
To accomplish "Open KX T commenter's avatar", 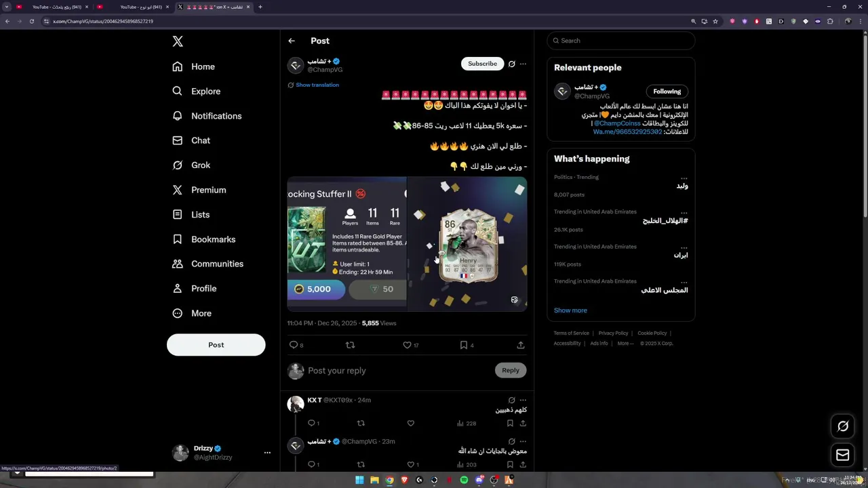I will point(296,405).
